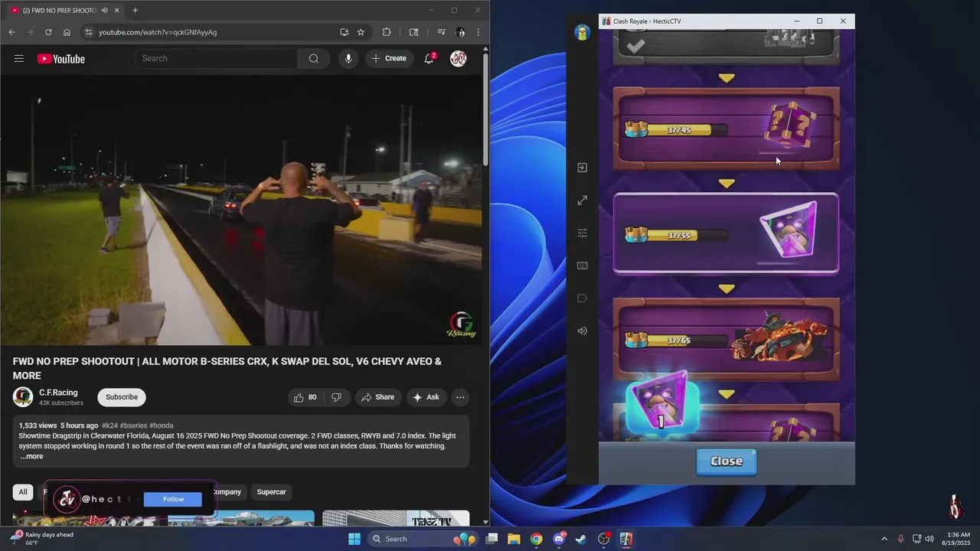Click emulator sidebar volume speaker icon

[x=582, y=331]
